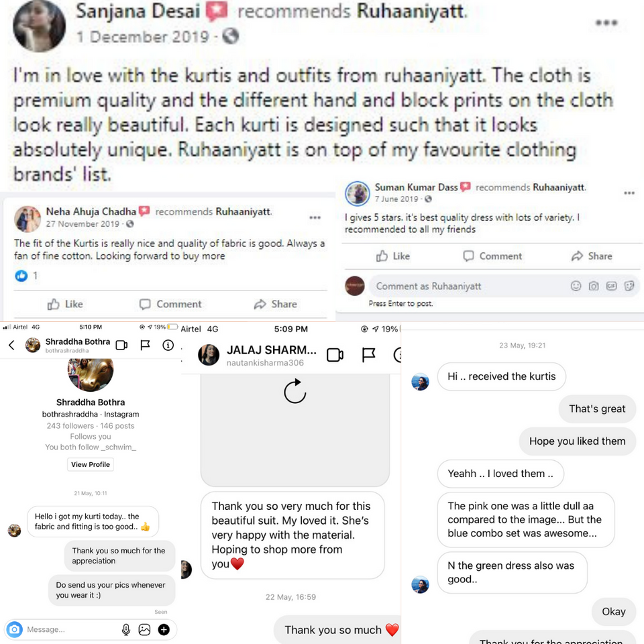
Task: Add a sticker in Ruhaaniyatt comment box
Action: click(x=629, y=286)
